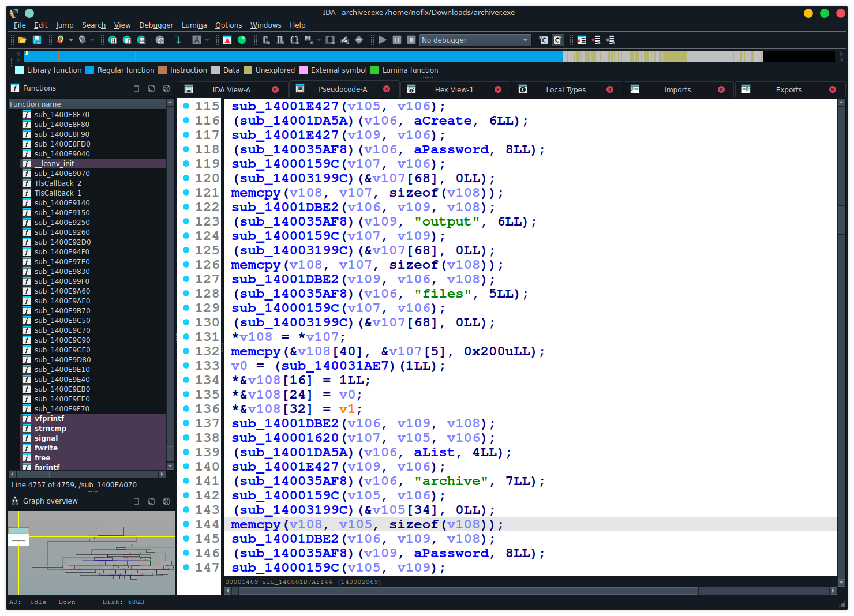Open the hex view toolbar icon
The image size is (854, 616).
point(113,40)
